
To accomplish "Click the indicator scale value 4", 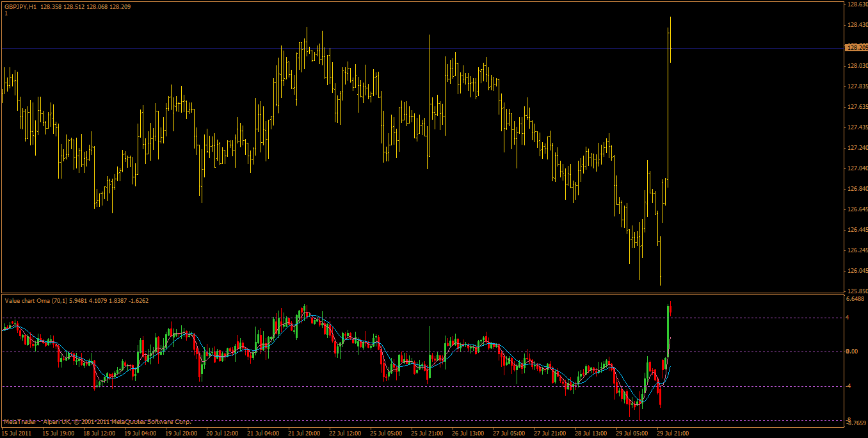I will (848, 318).
